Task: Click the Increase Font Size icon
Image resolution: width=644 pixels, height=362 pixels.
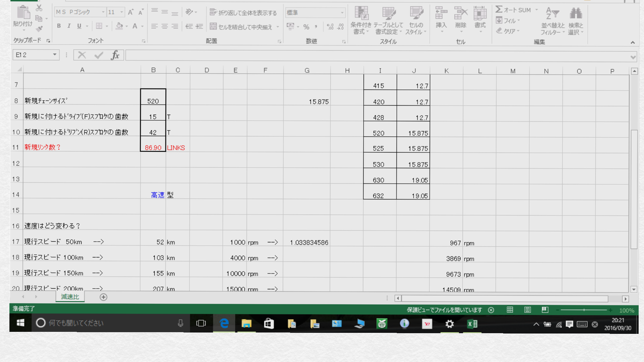Action: 130,12
